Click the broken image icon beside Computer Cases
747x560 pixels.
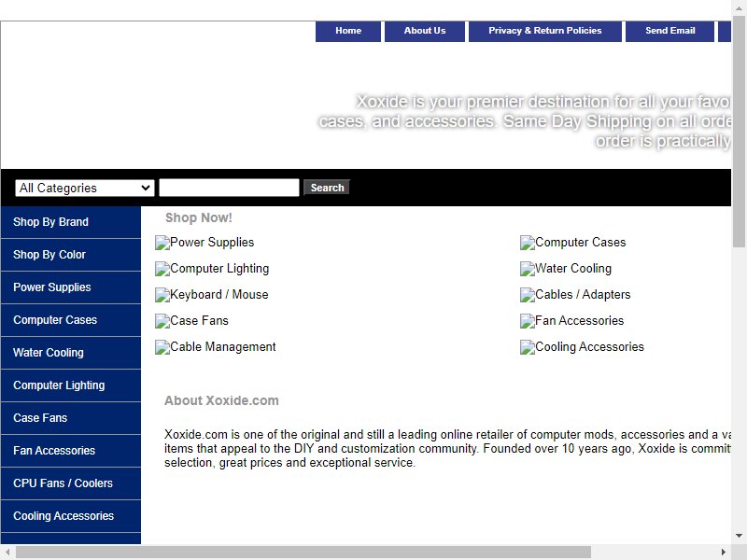pos(528,243)
